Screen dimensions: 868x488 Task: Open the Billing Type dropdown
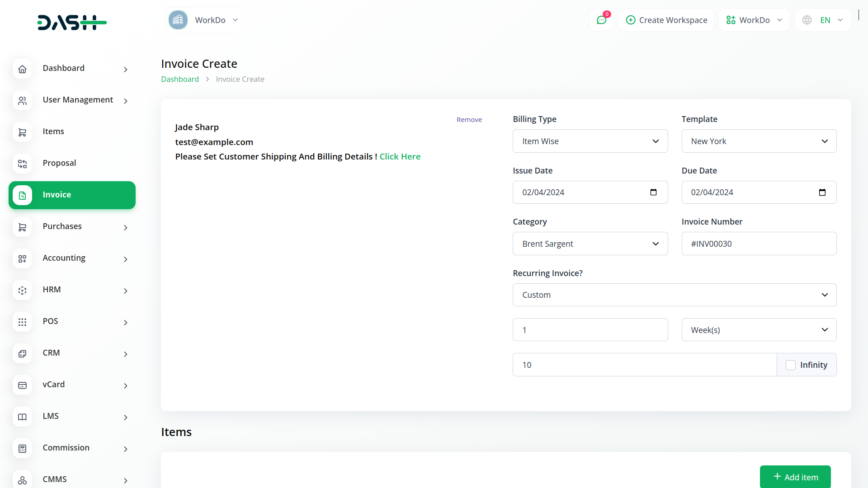click(590, 141)
